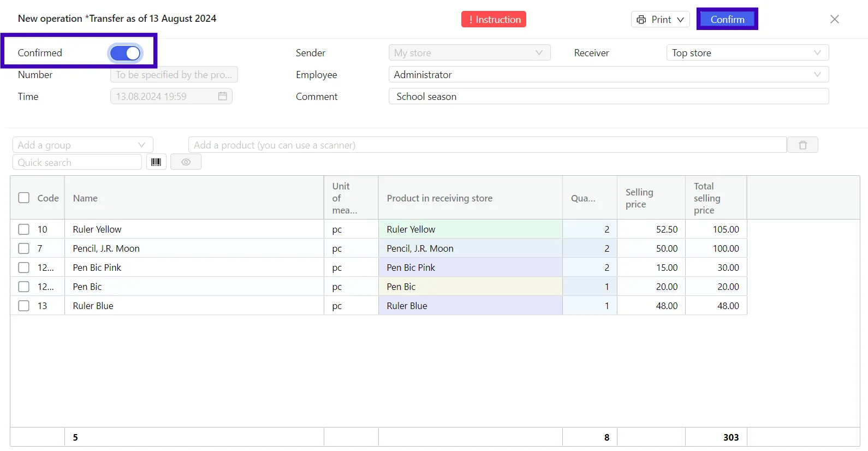
Task: Click quantity cell of Ruler Yellow row
Action: [590, 229]
